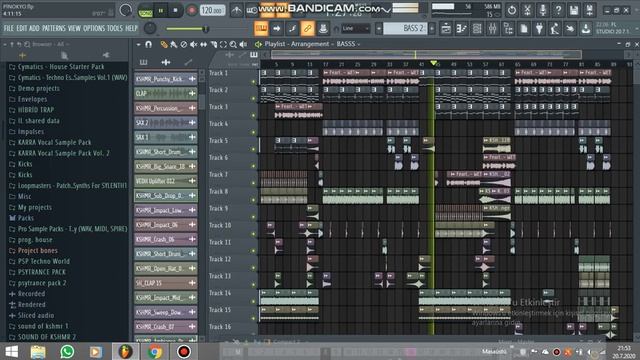The image size is (640, 360).
Task: Select the playlist Delete tool
Action: 184,44
